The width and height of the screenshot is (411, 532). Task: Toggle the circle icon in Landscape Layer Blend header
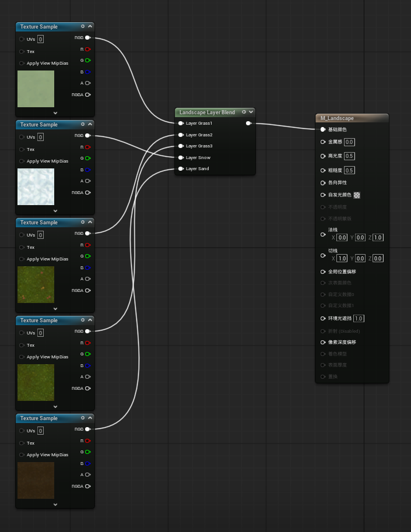click(244, 112)
